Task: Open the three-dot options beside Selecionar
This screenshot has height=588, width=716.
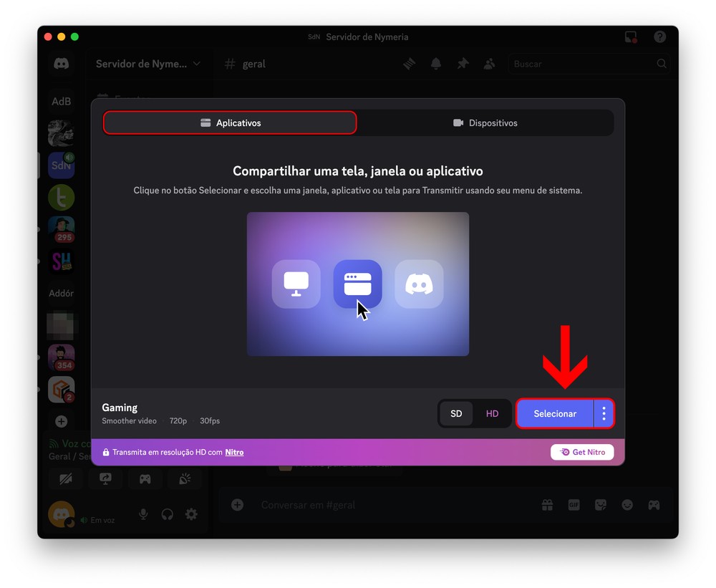Action: tap(604, 414)
